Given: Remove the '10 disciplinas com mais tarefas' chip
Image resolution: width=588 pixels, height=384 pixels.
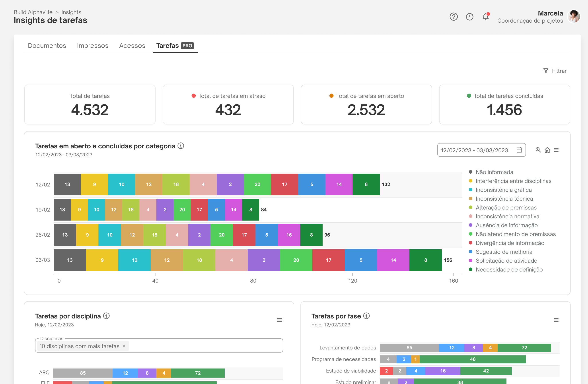Looking at the screenshot, I should coord(124,346).
